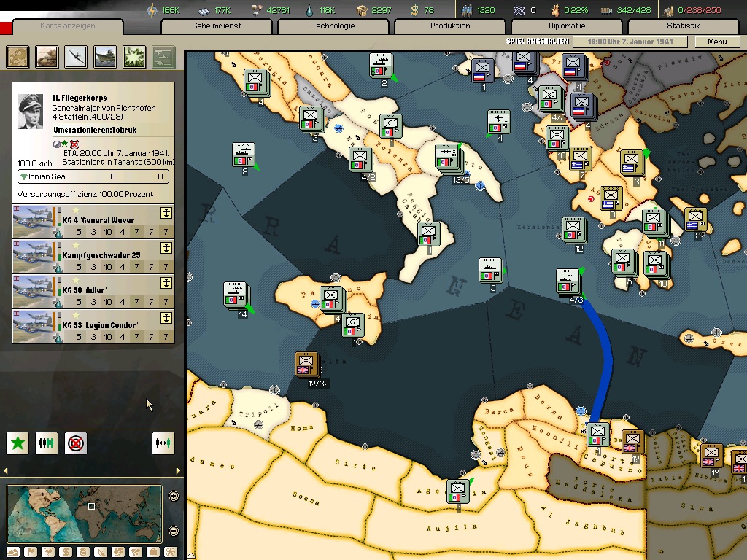This screenshot has width=747, height=560.
Task: Click the split unit arrows icon
Action: click(x=163, y=443)
